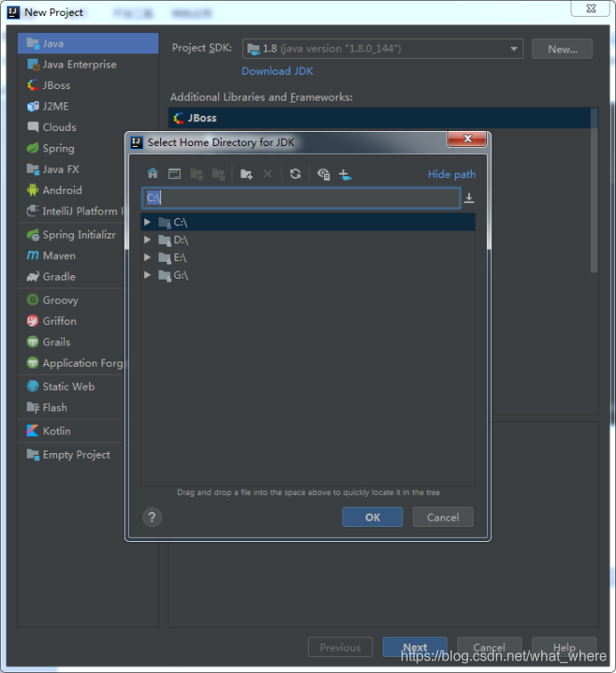Expand the G:\ drive node
The image size is (616, 673).
[x=147, y=275]
